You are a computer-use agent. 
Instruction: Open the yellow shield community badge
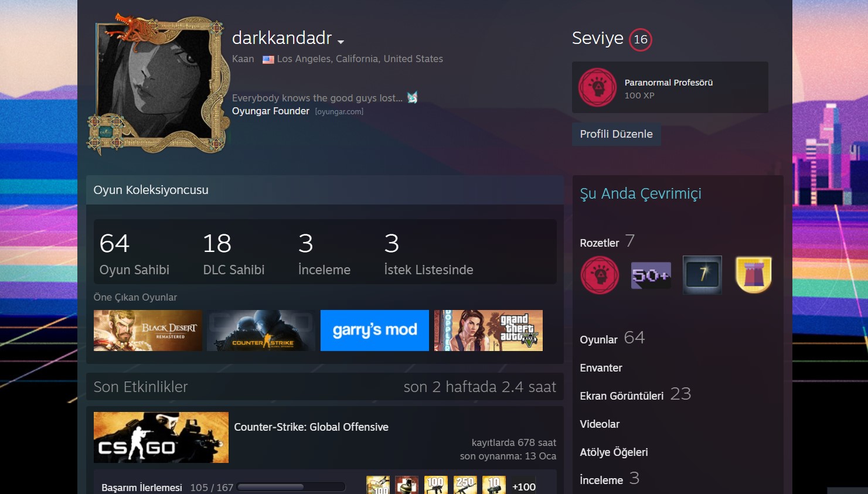point(754,275)
